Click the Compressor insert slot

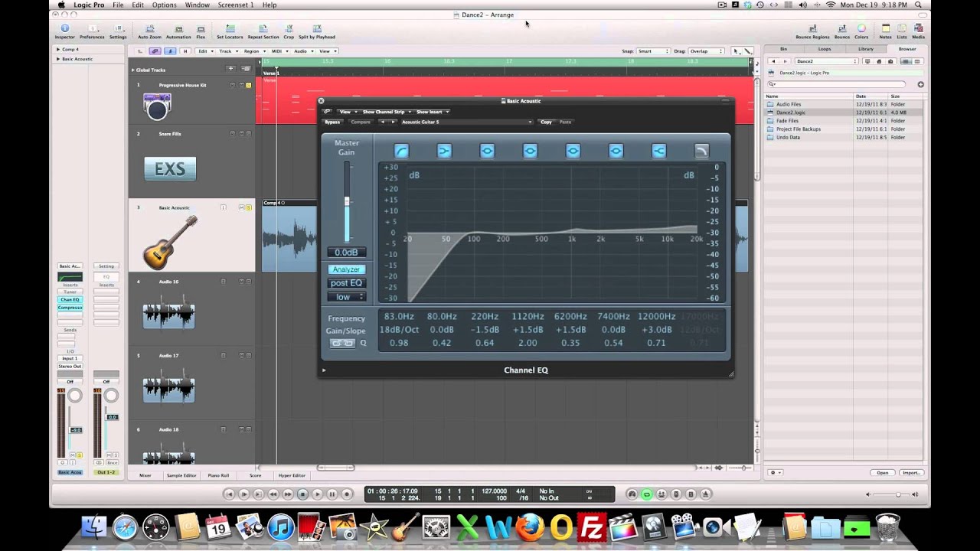70,308
